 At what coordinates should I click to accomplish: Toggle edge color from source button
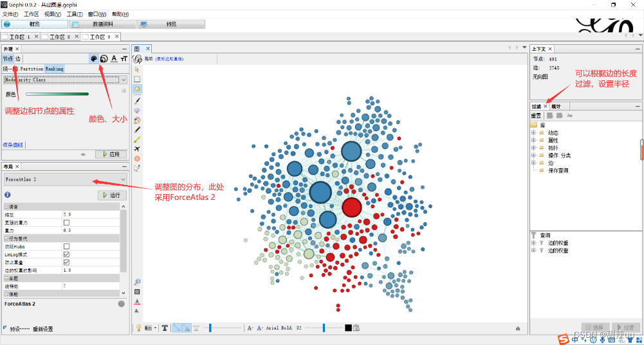click(187, 328)
